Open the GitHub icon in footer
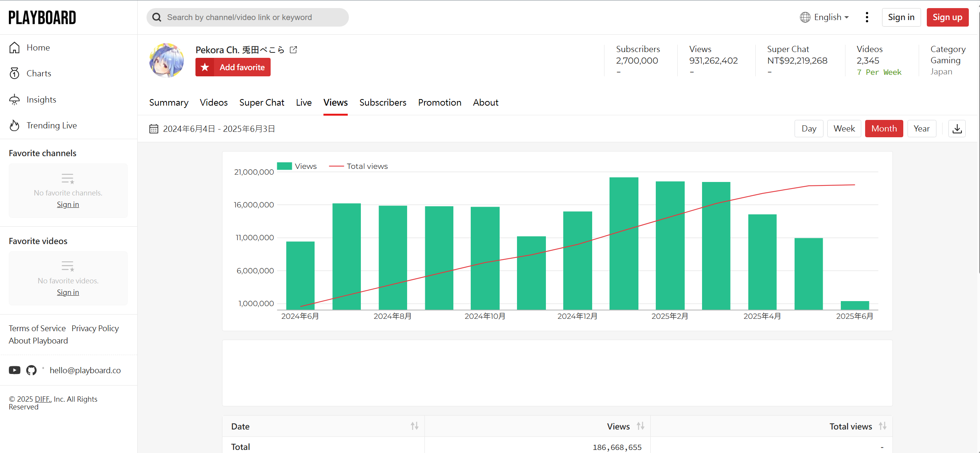The height and width of the screenshot is (453, 980). [31, 370]
